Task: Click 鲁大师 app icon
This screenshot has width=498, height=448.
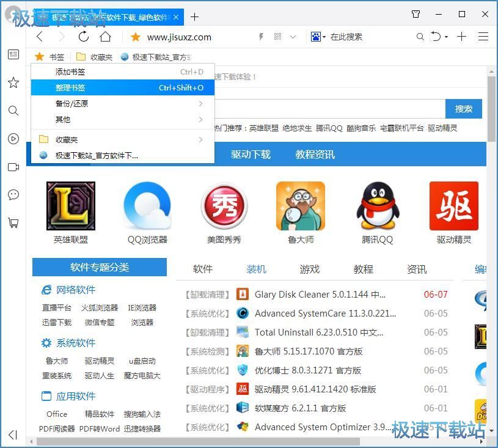Action: tap(301, 206)
